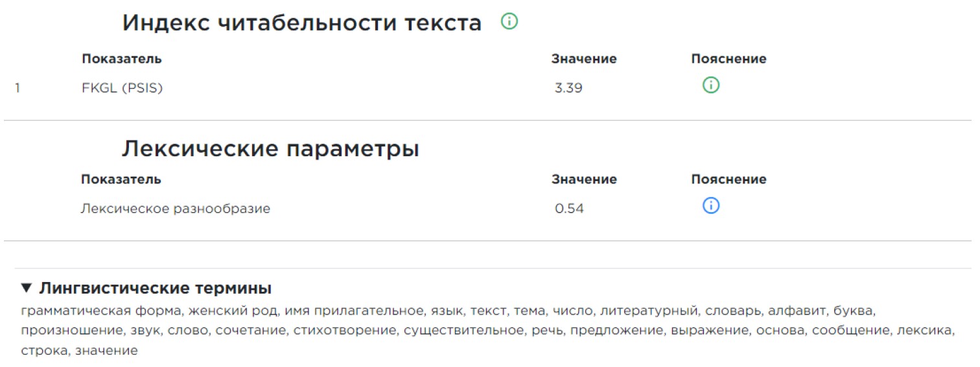Click the term "грамматическая форма" in the list
This screenshot has width=980, height=367.
78,310
